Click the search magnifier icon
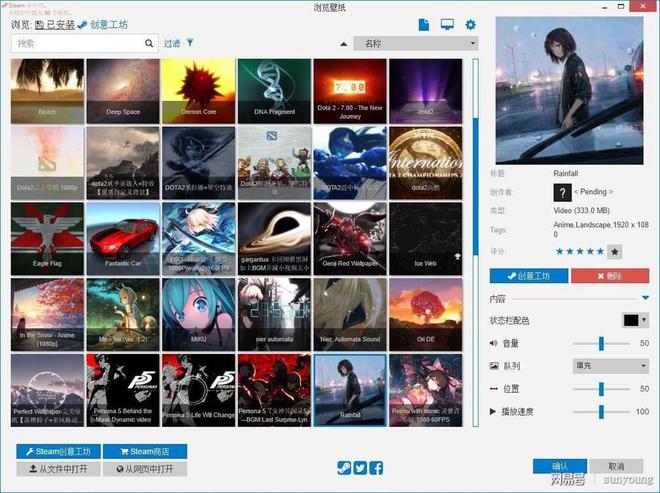 tap(150, 44)
